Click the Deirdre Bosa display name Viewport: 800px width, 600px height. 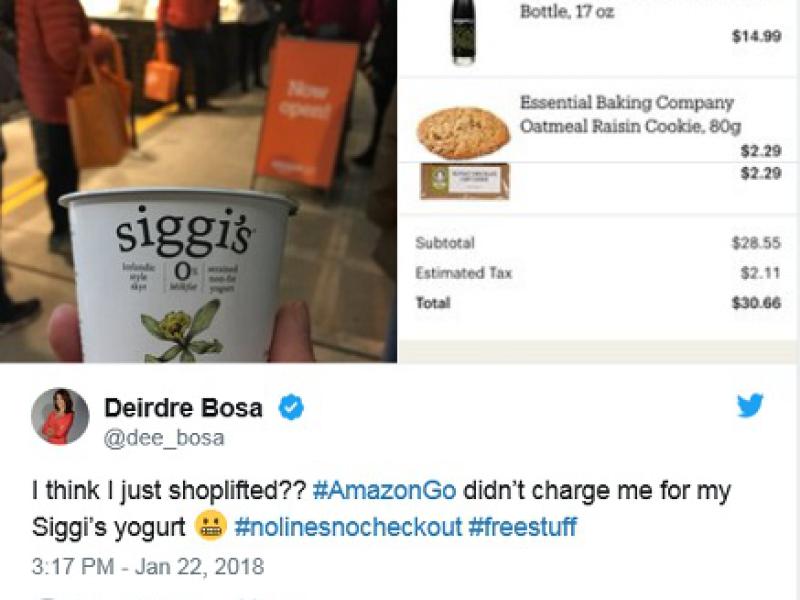click(183, 408)
